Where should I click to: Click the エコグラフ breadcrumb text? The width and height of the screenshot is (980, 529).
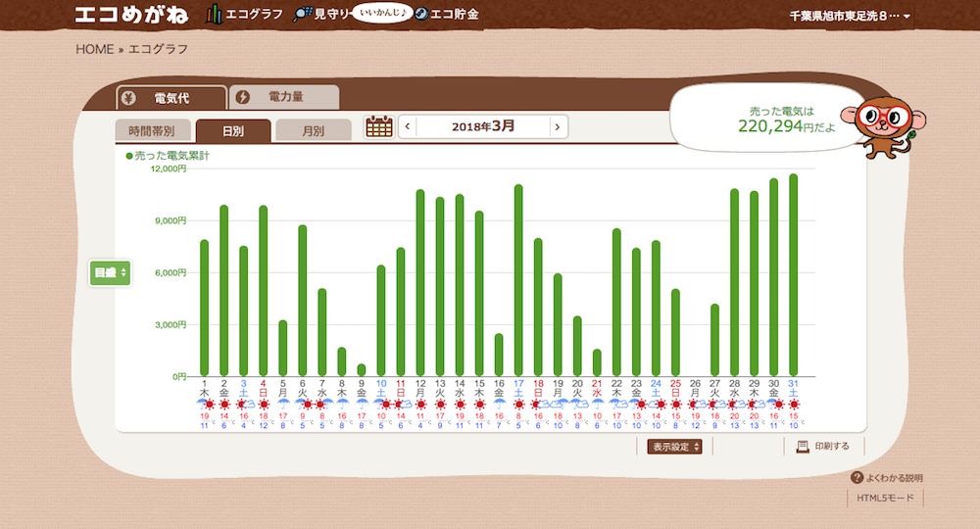[158, 49]
